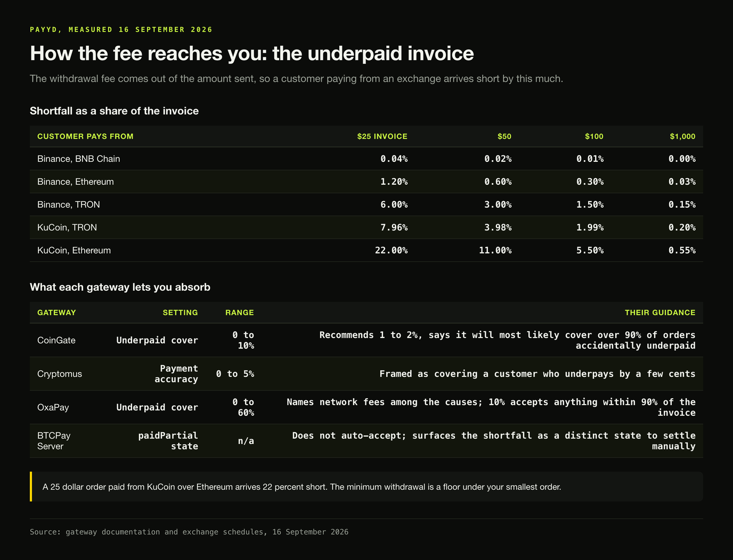This screenshot has height=560, width=733.
Task: Click the 3.00% cell for Binance TRON
Action: point(498,204)
